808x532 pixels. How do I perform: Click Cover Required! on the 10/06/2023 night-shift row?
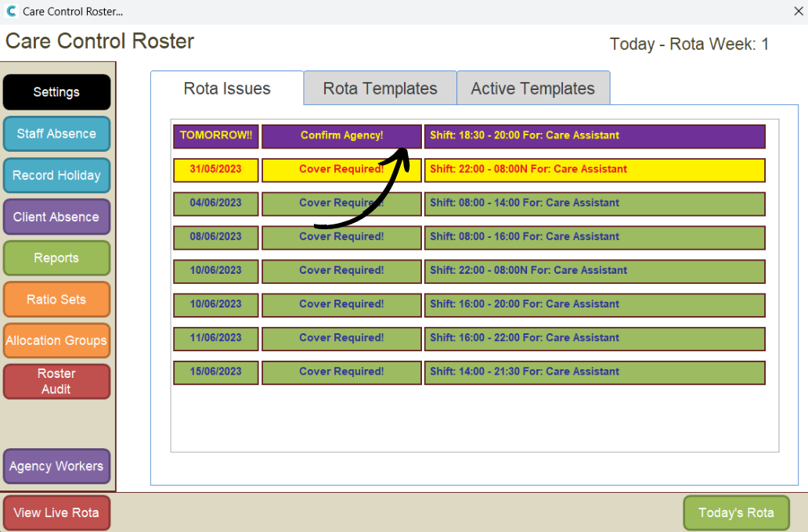(x=341, y=271)
